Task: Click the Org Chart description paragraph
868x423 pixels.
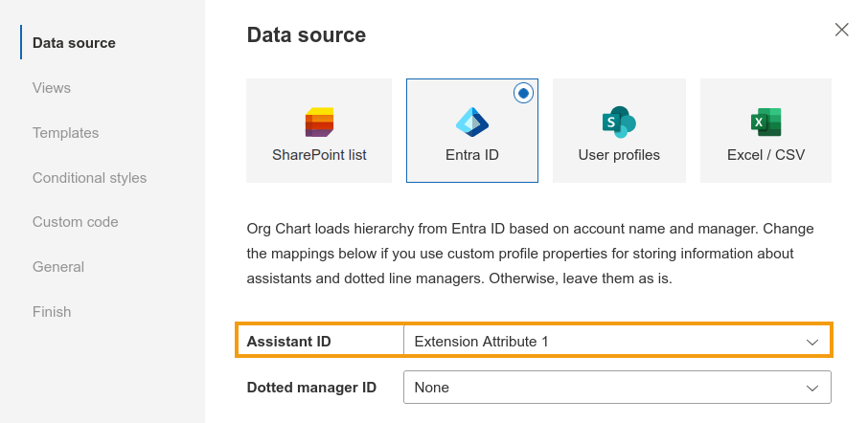Action: pos(531,254)
